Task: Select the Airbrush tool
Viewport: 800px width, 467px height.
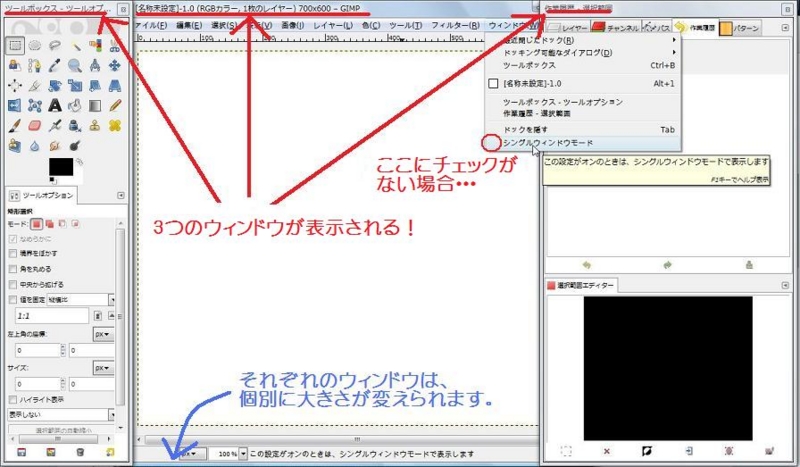Action: (x=55, y=126)
